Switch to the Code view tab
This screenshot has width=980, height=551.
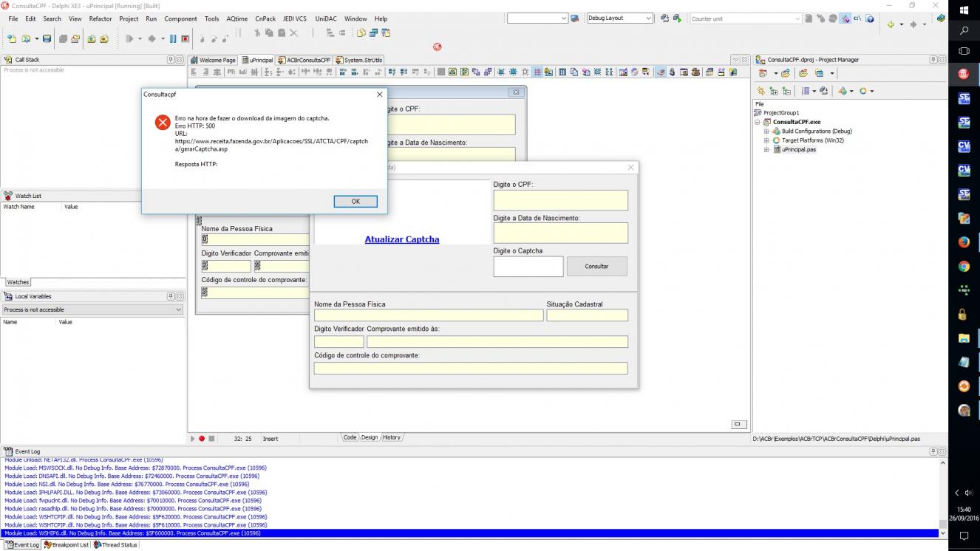(350, 437)
